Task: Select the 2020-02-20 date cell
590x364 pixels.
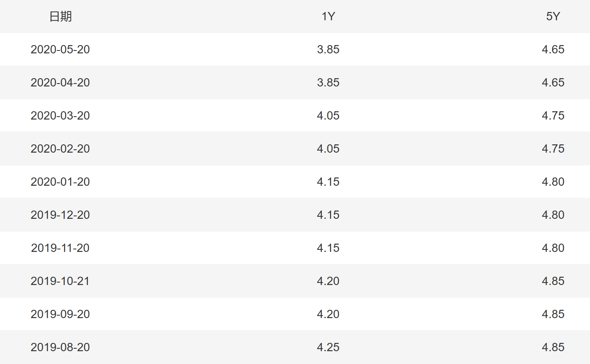Action: pos(60,148)
